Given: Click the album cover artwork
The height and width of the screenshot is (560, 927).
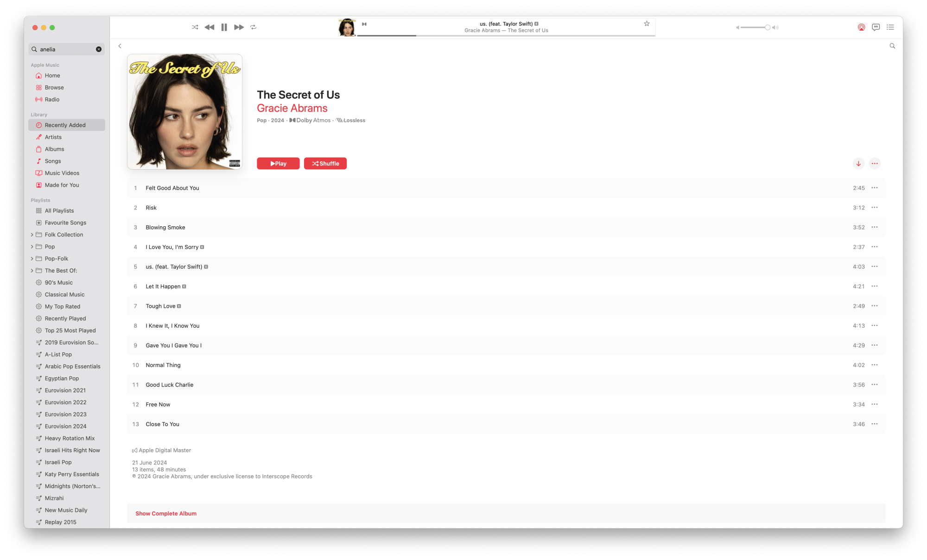Looking at the screenshot, I should [x=185, y=112].
